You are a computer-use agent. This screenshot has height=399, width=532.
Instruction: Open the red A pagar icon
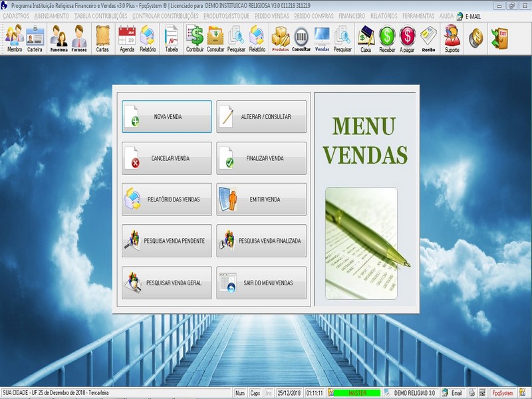[x=407, y=39]
